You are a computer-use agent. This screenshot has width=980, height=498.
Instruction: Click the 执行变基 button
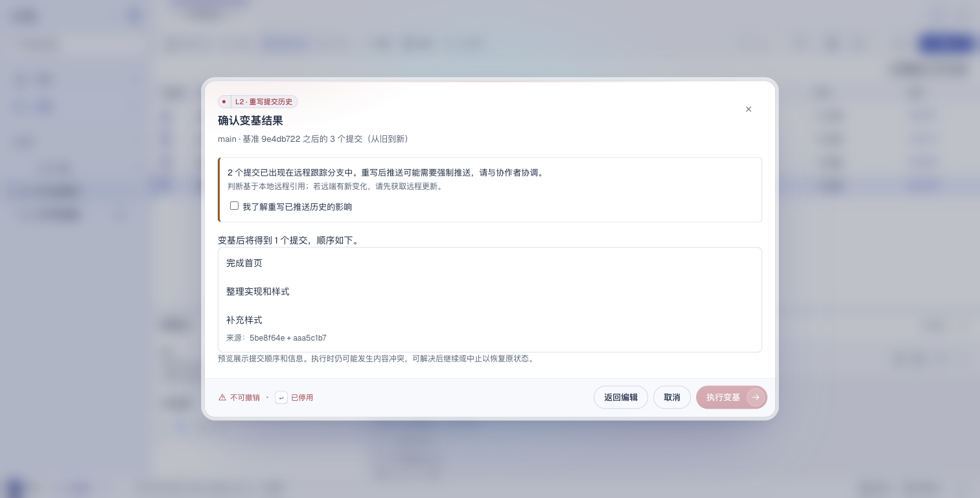click(x=732, y=398)
